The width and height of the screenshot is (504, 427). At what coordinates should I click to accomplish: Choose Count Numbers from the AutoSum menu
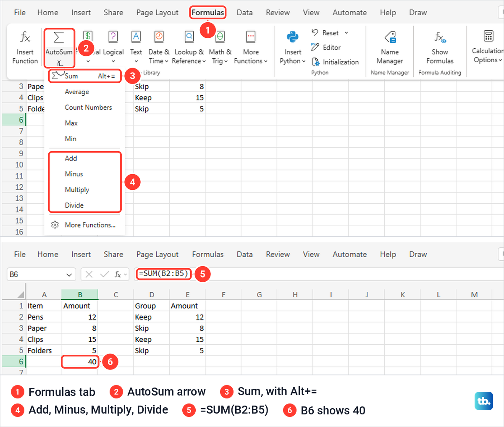[x=85, y=107]
